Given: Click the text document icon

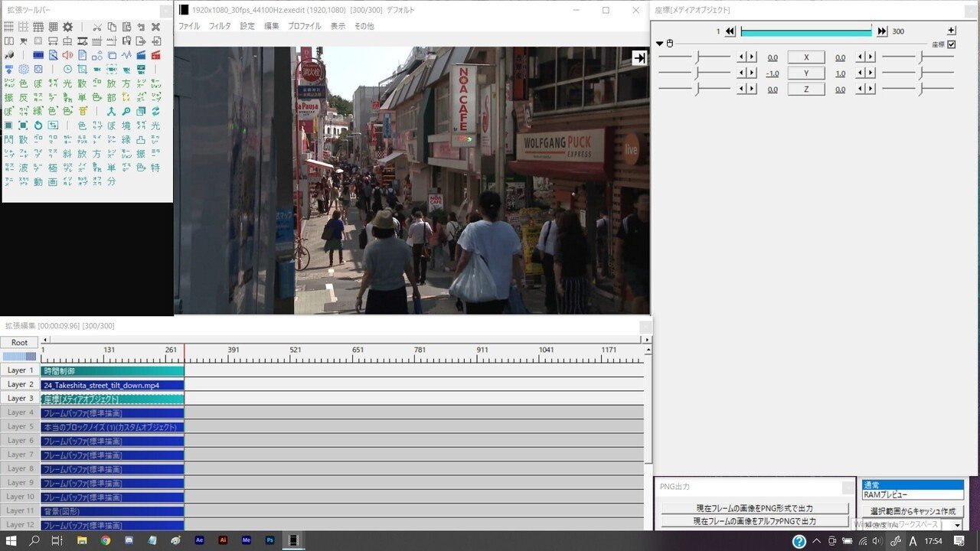Looking at the screenshot, I should 83,54.
